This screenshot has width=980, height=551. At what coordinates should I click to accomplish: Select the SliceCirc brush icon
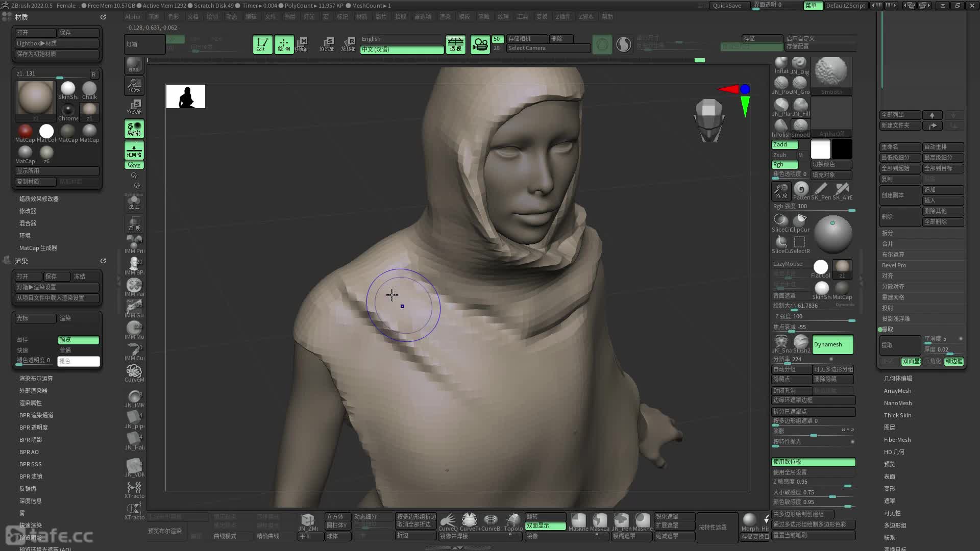point(781,222)
